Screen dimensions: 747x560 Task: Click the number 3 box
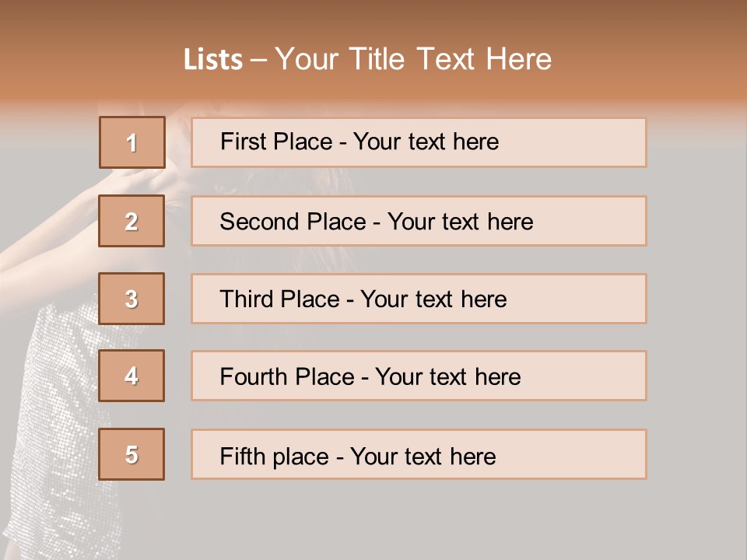pyautogui.click(x=132, y=299)
